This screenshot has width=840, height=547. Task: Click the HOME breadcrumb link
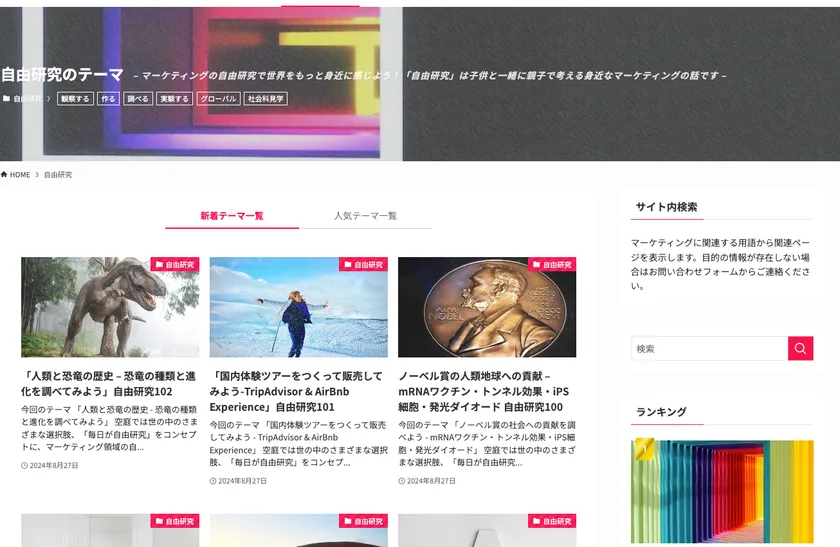20,175
